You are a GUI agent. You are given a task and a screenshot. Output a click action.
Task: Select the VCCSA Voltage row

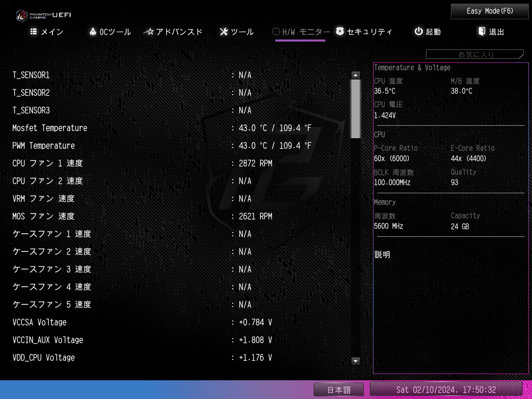pyautogui.click(x=180, y=322)
